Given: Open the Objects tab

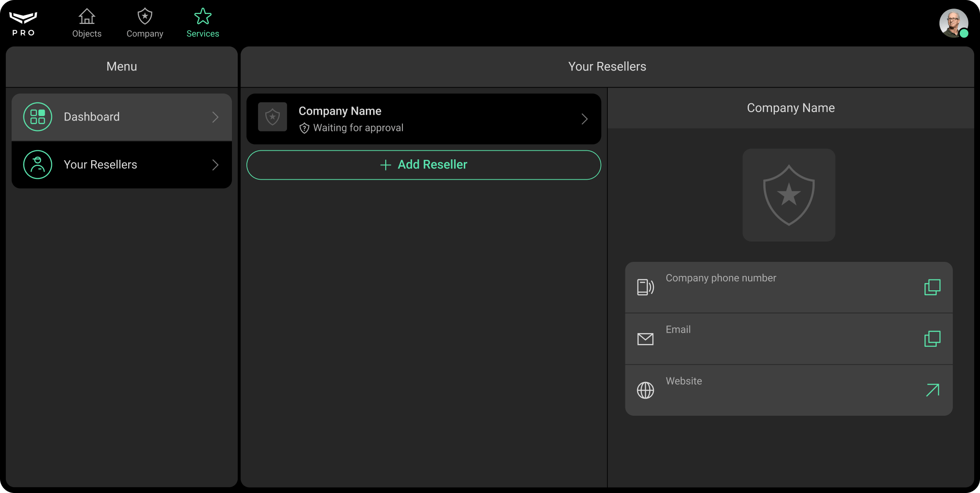Looking at the screenshot, I should click(87, 23).
